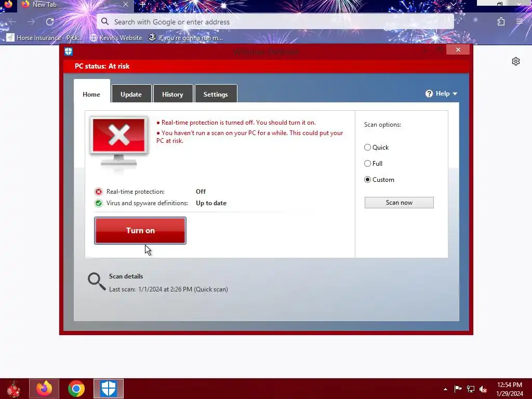Select the Home tab

(x=91, y=91)
